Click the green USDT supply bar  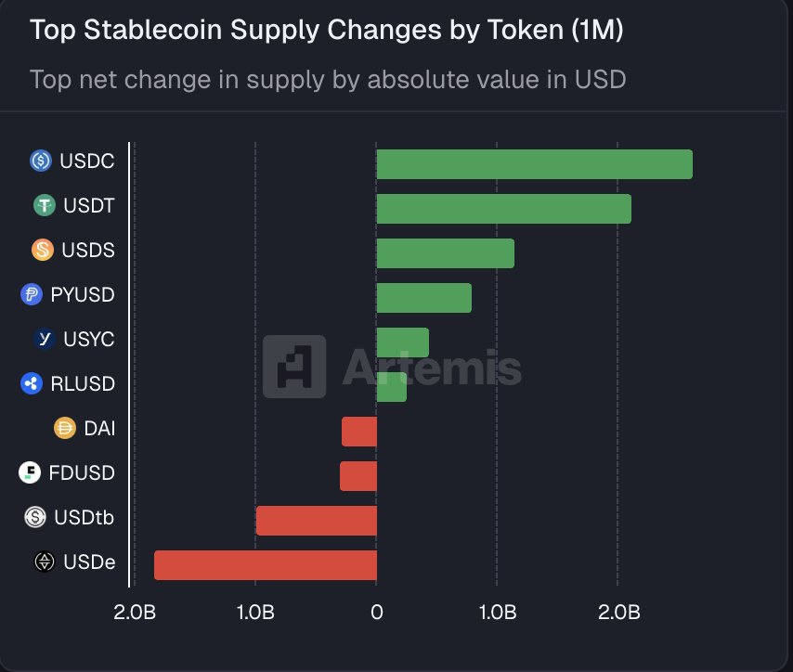(503, 209)
